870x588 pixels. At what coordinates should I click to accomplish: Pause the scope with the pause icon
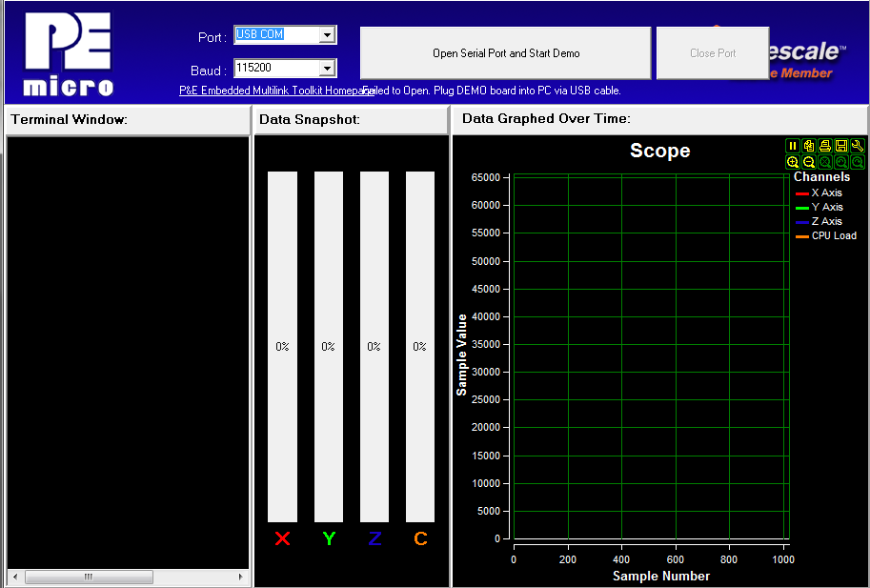pos(792,146)
